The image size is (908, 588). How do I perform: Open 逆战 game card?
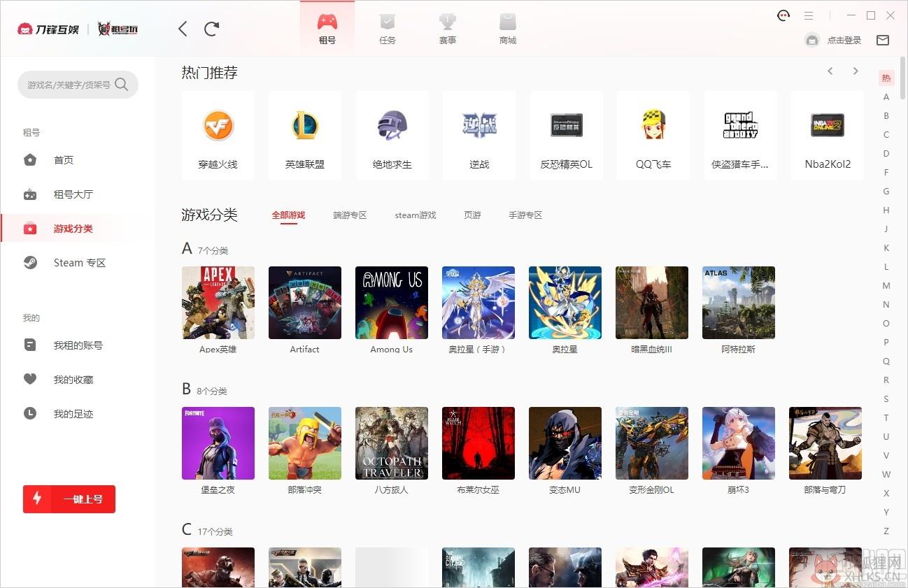(x=479, y=136)
